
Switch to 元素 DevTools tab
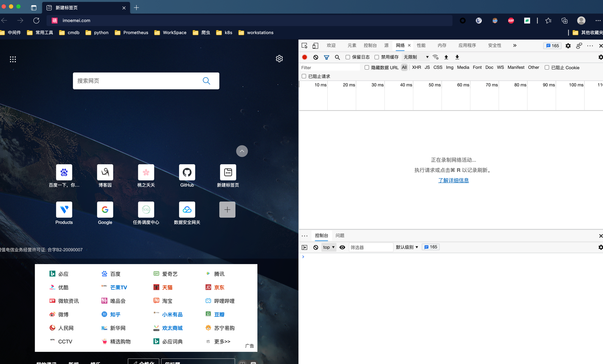[352, 45]
